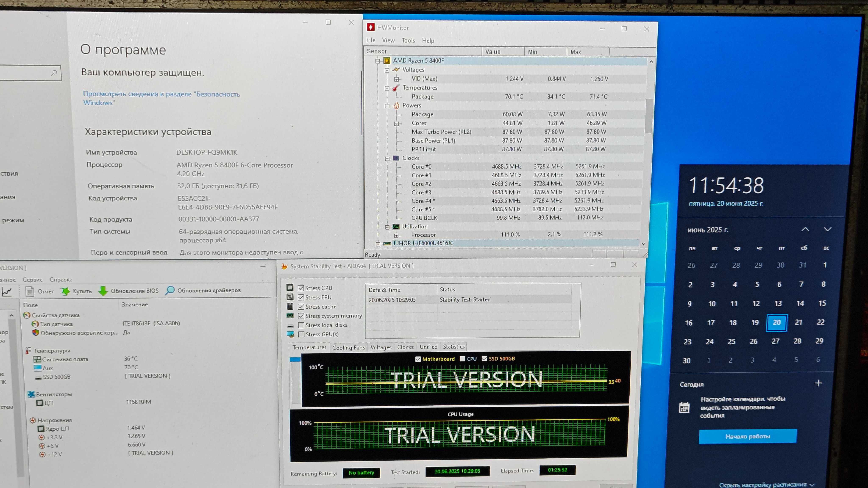Click the Buy (Купить) green star icon

point(65,291)
